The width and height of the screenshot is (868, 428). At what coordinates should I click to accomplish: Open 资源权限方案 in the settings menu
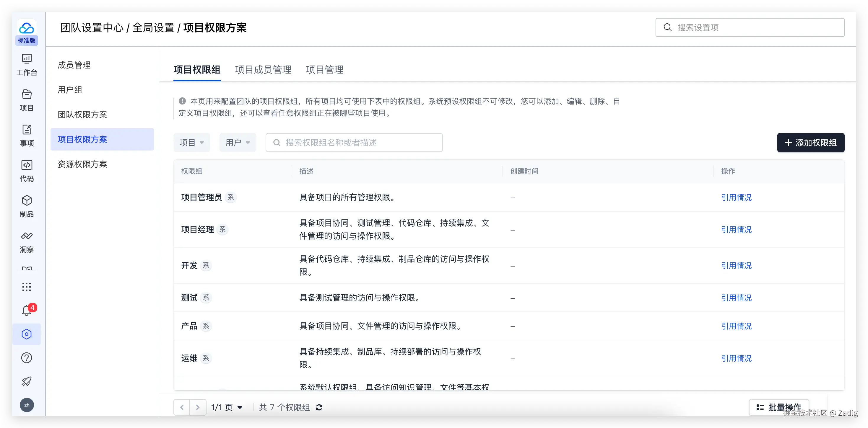102,164
